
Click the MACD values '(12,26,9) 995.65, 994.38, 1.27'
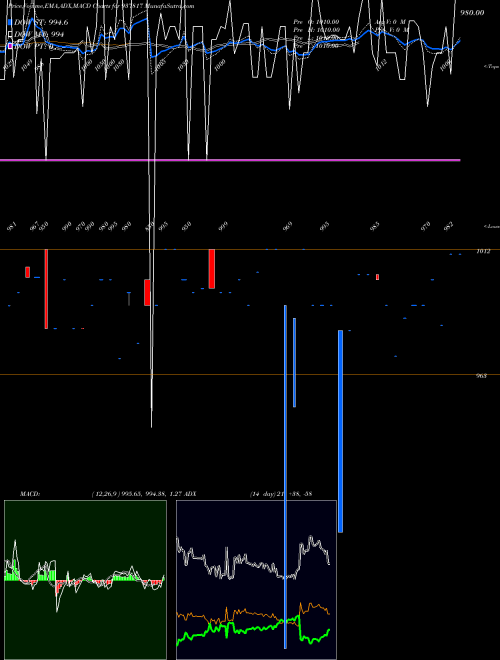[137, 494]
